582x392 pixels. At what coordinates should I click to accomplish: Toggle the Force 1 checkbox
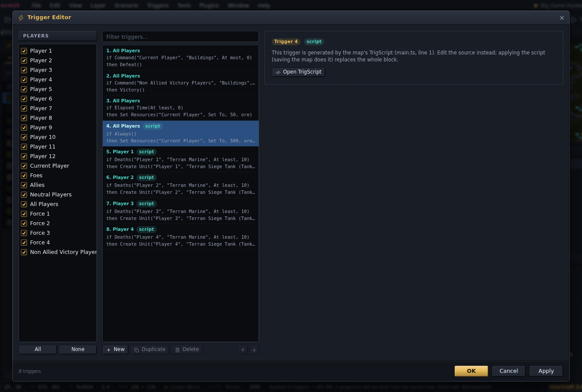[24, 214]
